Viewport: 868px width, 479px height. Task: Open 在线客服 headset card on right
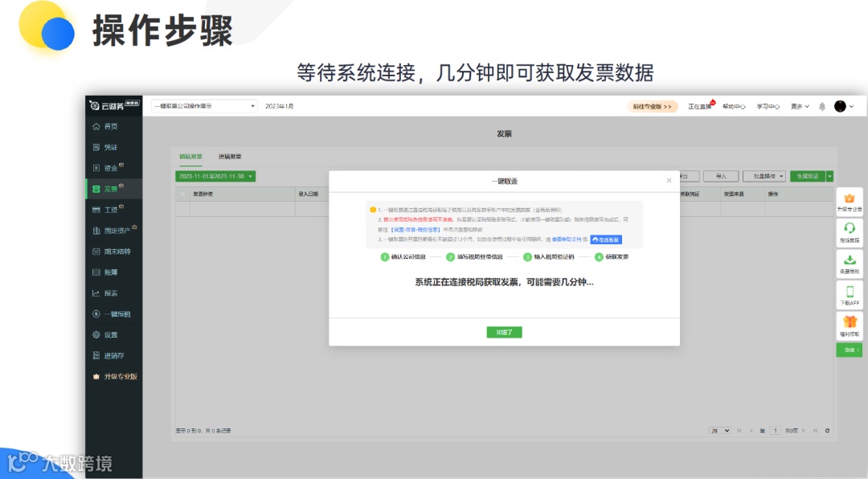coord(850,233)
